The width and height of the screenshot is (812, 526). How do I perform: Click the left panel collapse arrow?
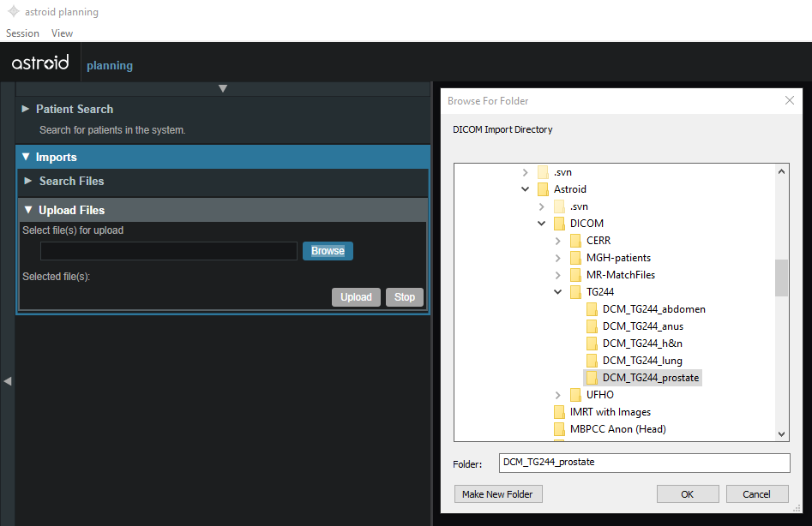(7, 380)
